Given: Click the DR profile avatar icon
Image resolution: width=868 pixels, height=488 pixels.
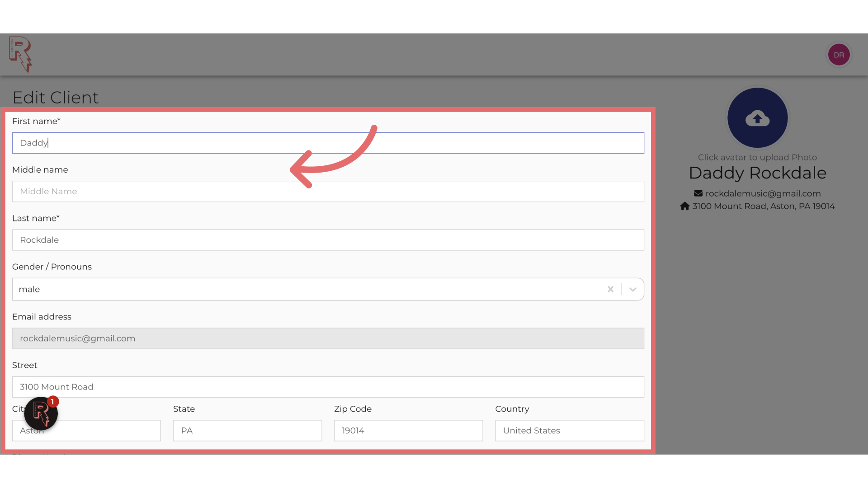Looking at the screenshot, I should pyautogui.click(x=838, y=54).
